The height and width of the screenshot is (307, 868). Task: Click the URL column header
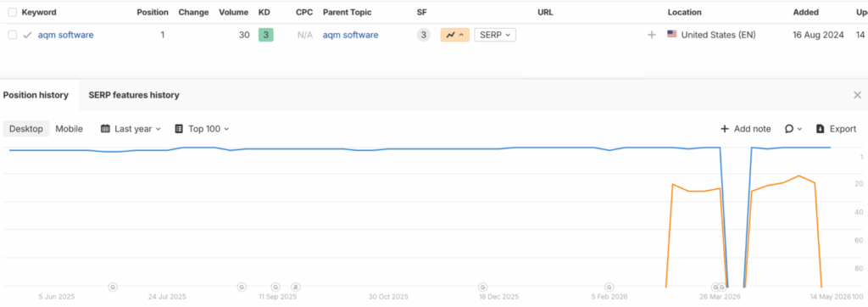(545, 12)
